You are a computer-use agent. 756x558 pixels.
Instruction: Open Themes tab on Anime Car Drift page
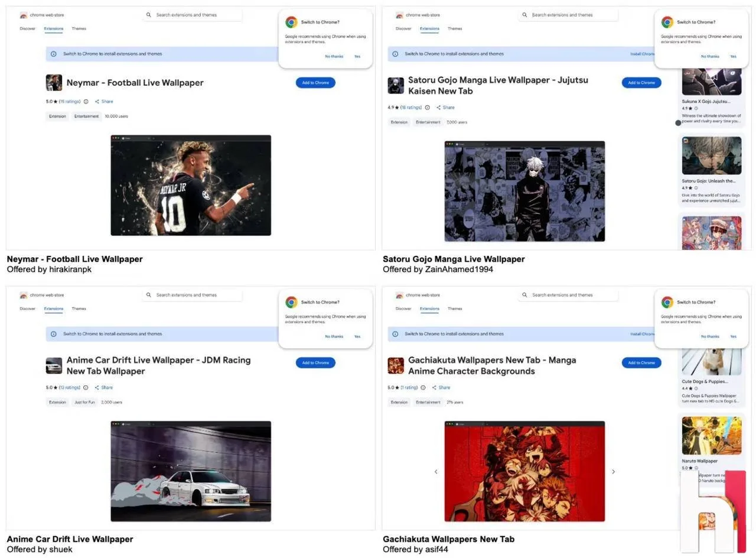(79, 309)
